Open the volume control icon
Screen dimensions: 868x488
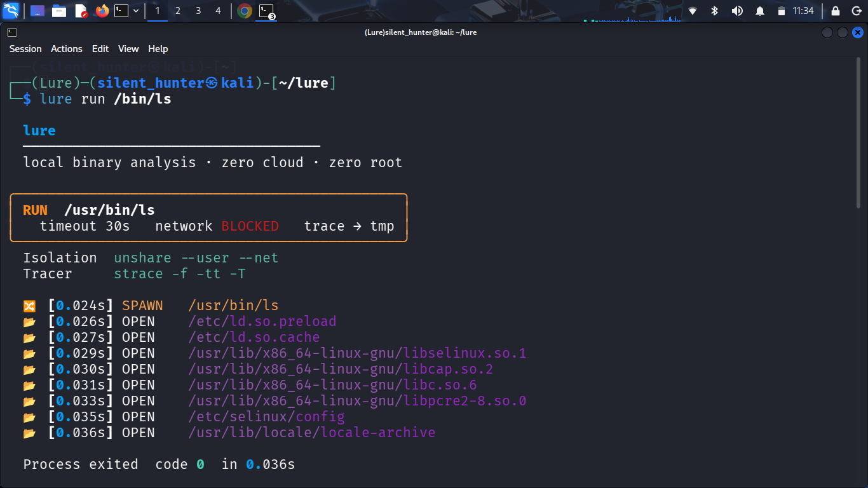click(737, 11)
